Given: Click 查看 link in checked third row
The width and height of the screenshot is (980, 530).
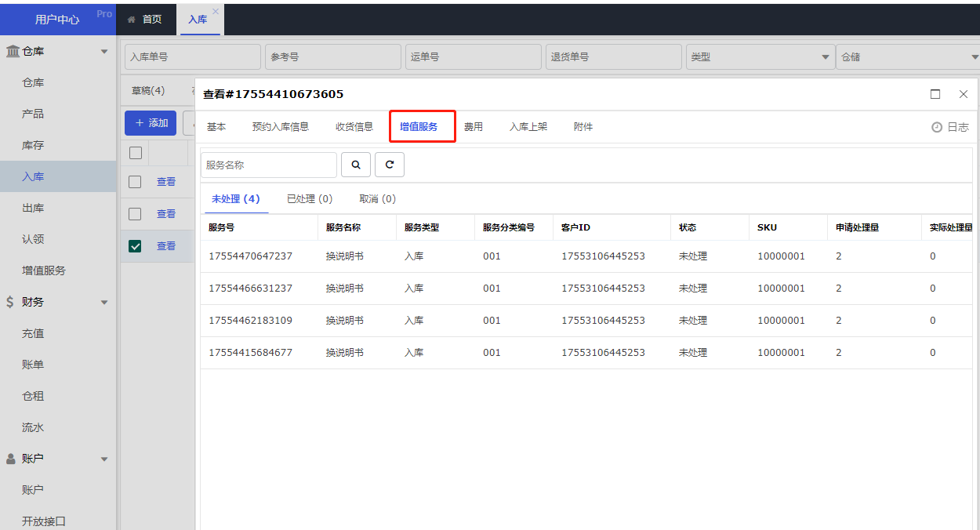Looking at the screenshot, I should point(166,246).
